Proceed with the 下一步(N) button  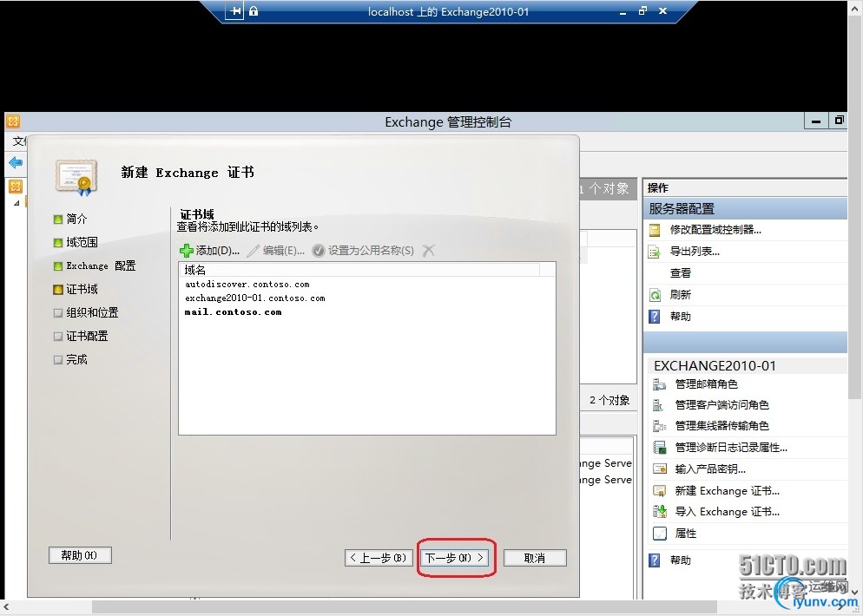(455, 558)
